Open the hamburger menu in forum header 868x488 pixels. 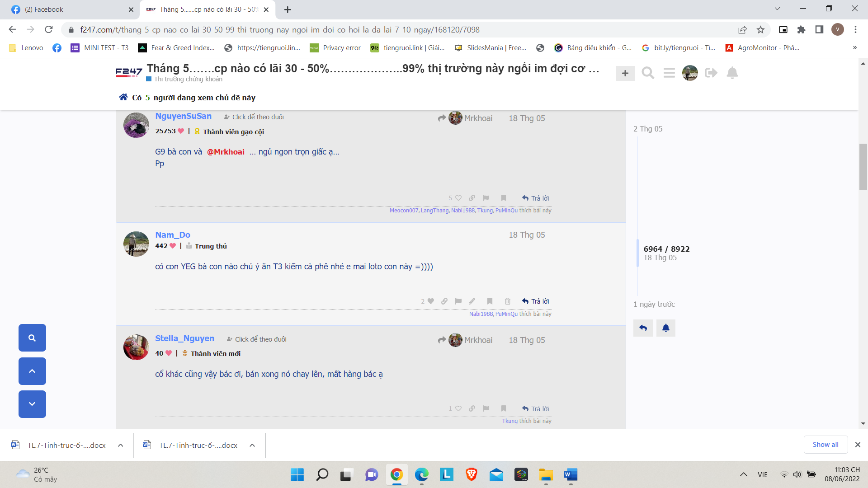tap(669, 73)
